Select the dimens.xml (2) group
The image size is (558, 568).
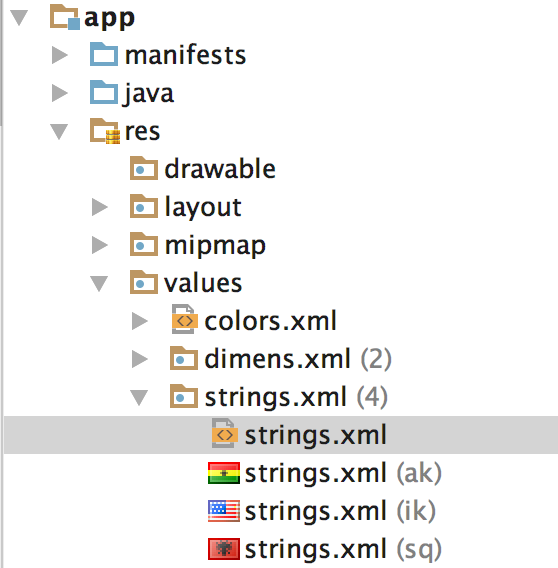coord(281,359)
